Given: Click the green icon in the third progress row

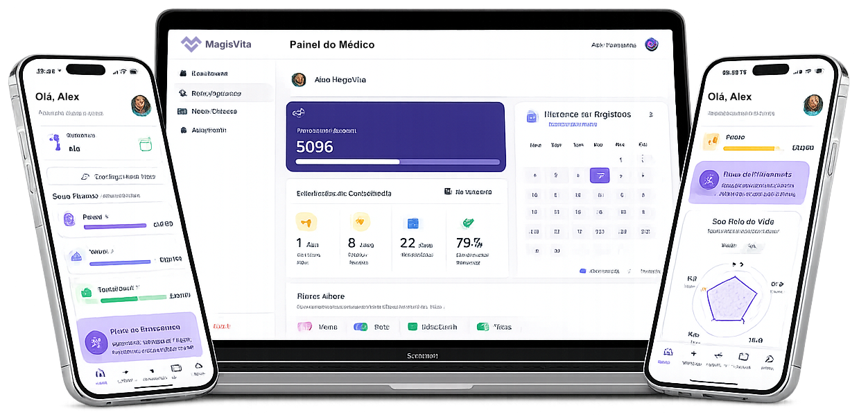Looking at the screenshot, I should point(87,293).
